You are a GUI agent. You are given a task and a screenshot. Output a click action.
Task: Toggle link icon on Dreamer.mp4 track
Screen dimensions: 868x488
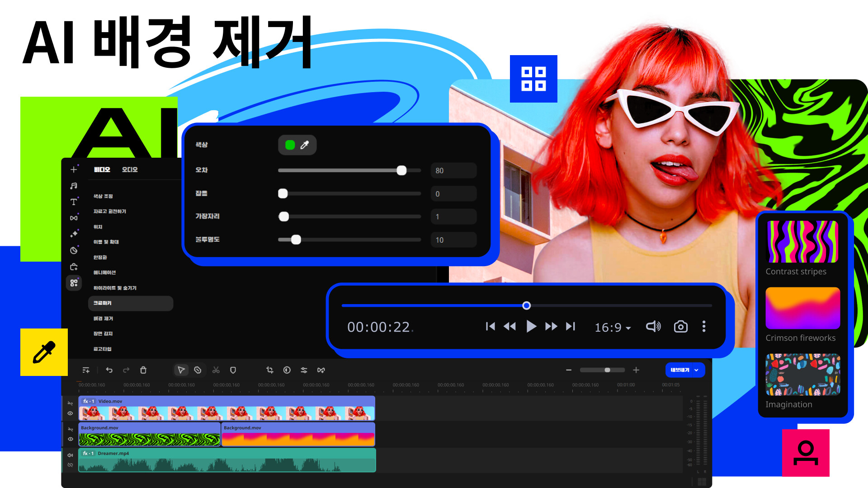70,465
